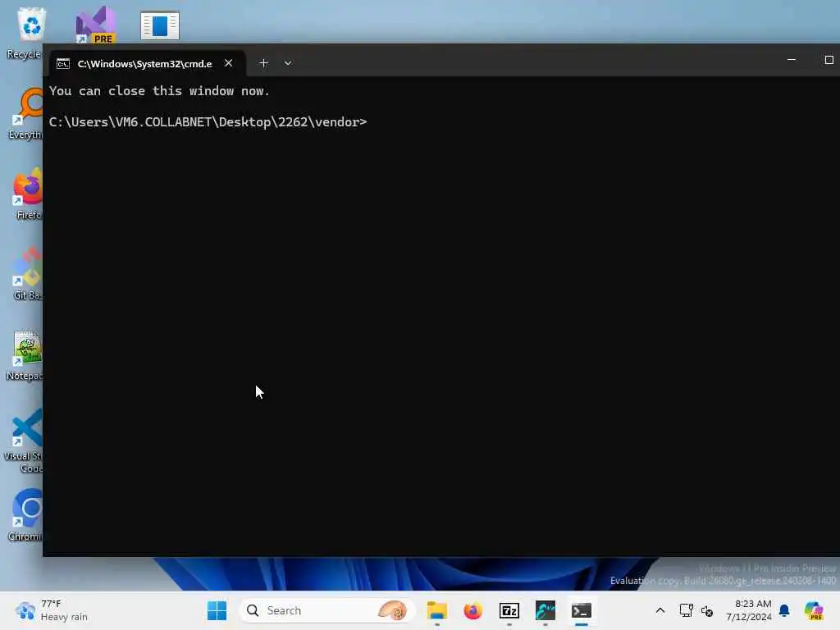Image resolution: width=840 pixels, height=630 pixels.
Task: Click the command prompt line ending in vendor>
Action: pos(208,122)
